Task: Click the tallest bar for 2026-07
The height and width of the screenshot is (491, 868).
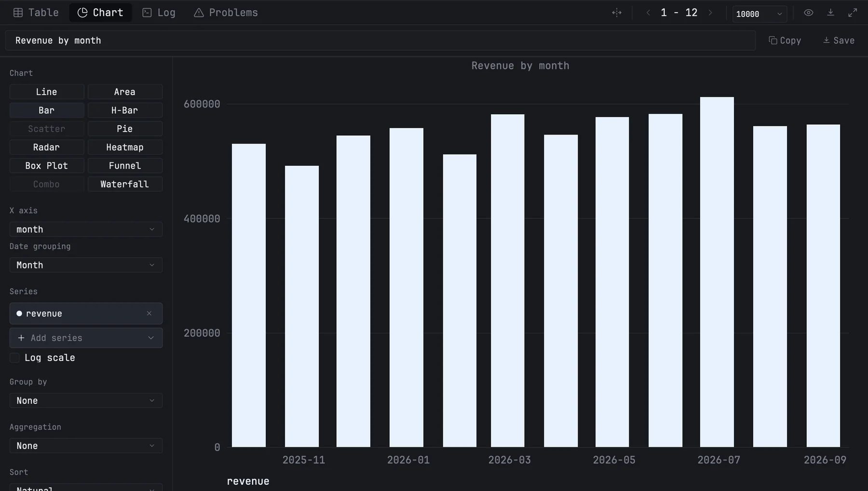Action: [x=717, y=272]
